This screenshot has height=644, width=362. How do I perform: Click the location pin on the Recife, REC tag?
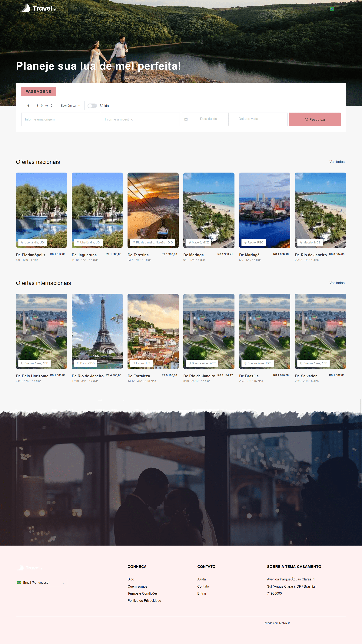pos(245,243)
